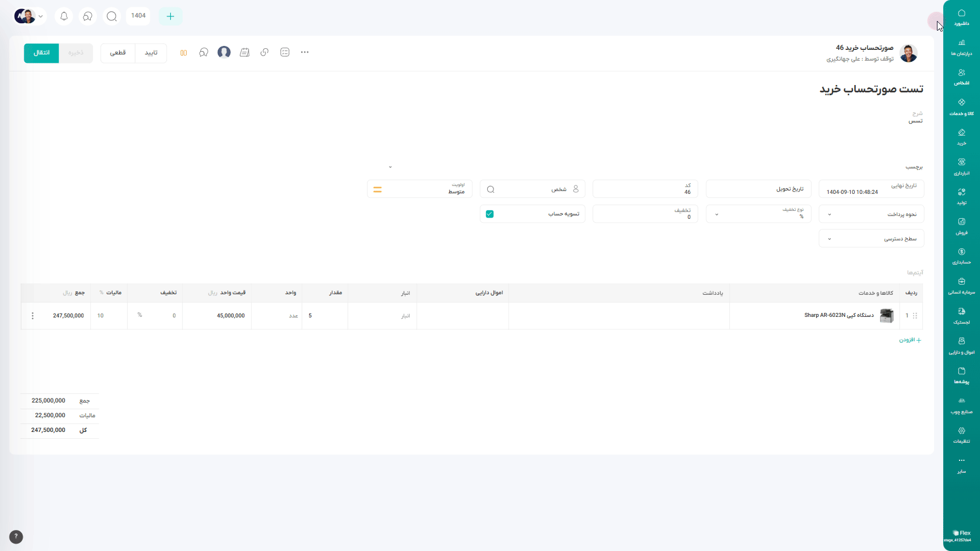Open حسابداری in the sidebar menu
Image resolution: width=980 pixels, height=551 pixels.
[961, 256]
